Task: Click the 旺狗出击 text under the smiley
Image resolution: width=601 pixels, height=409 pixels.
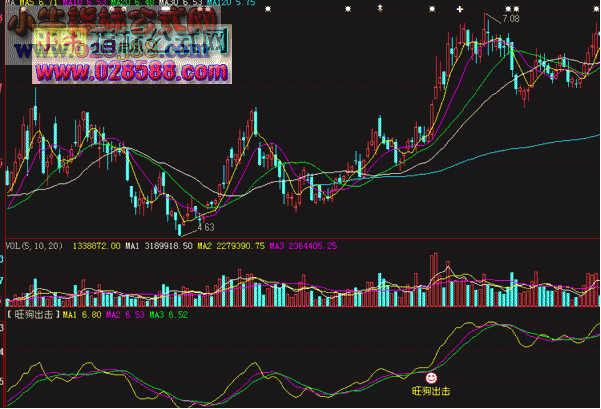Action: (x=431, y=392)
